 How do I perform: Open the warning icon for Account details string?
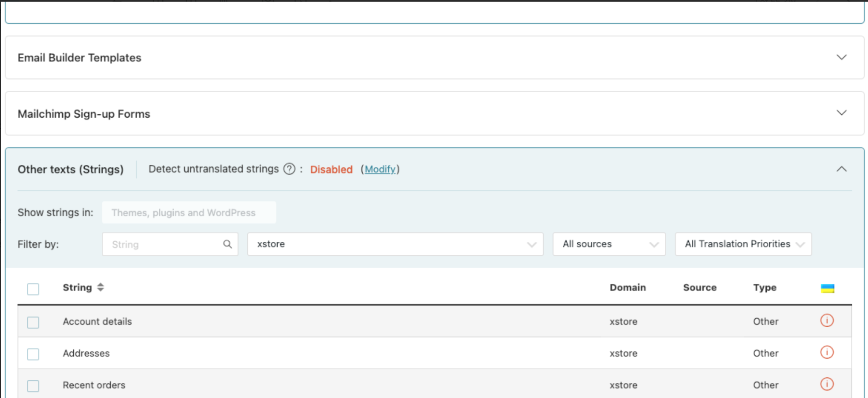click(826, 321)
